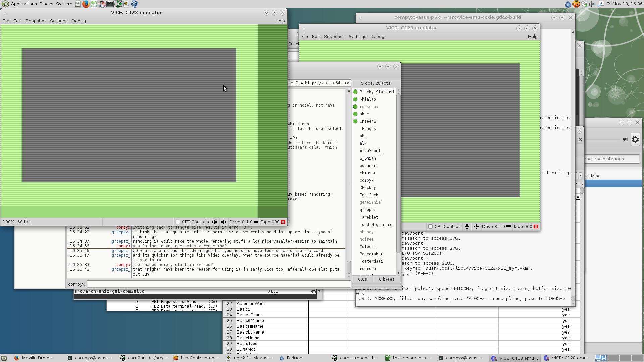Viewport: 644px width, 362px height.
Task: Open the volume control tray icon
Action: pos(592,4)
